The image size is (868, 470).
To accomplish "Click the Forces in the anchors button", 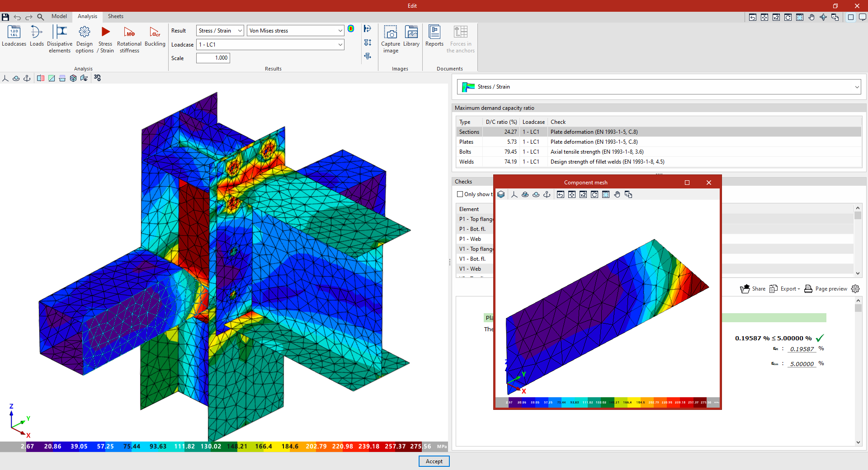I will coord(461,39).
